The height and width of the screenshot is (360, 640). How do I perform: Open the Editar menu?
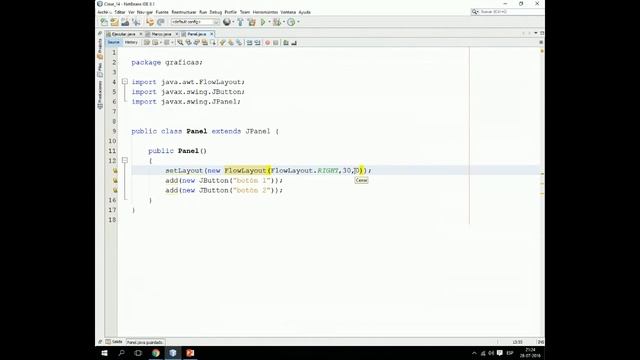(120, 12)
